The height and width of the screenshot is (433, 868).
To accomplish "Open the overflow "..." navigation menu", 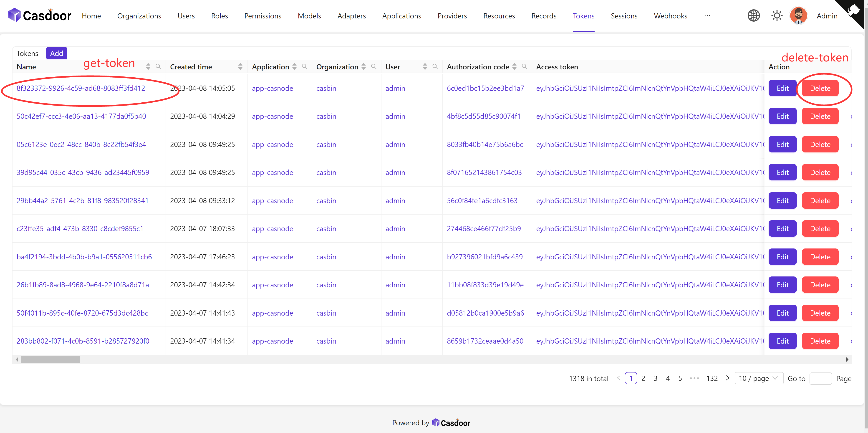I will tap(708, 16).
